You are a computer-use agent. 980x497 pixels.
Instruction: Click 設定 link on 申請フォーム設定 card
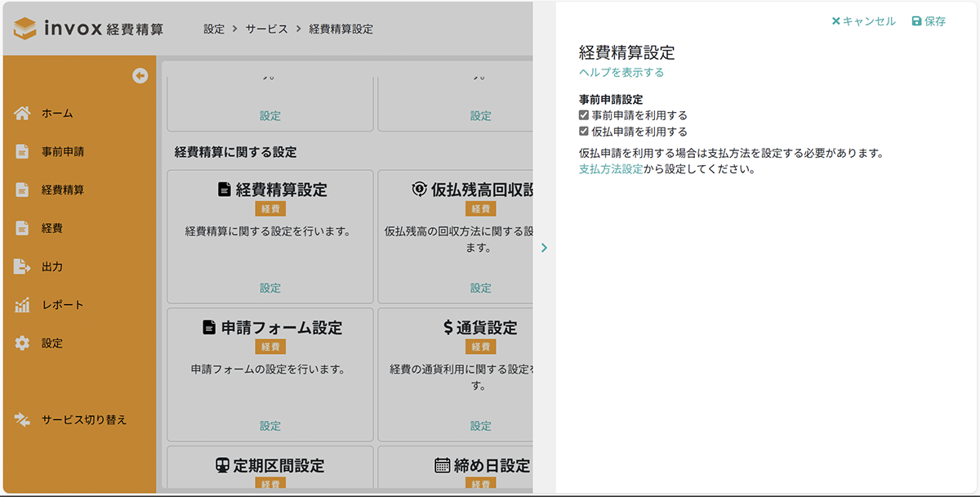(270, 426)
